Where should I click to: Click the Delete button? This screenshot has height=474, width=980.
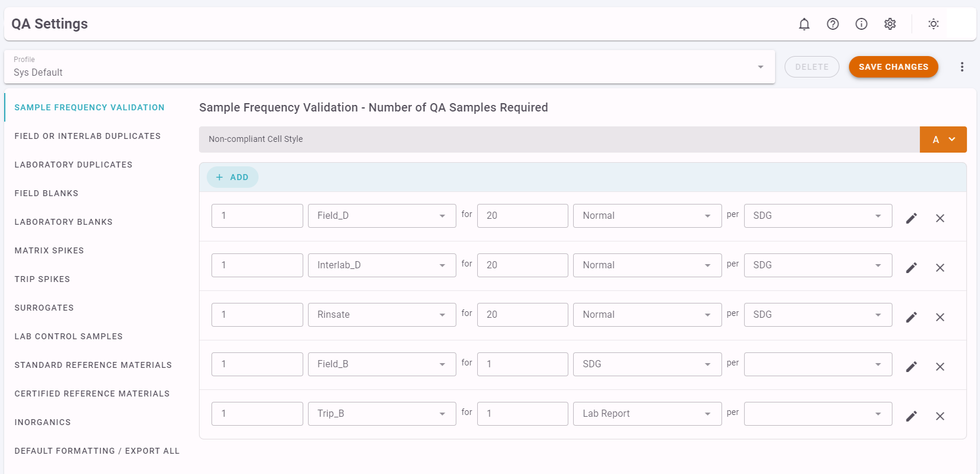pyautogui.click(x=812, y=67)
